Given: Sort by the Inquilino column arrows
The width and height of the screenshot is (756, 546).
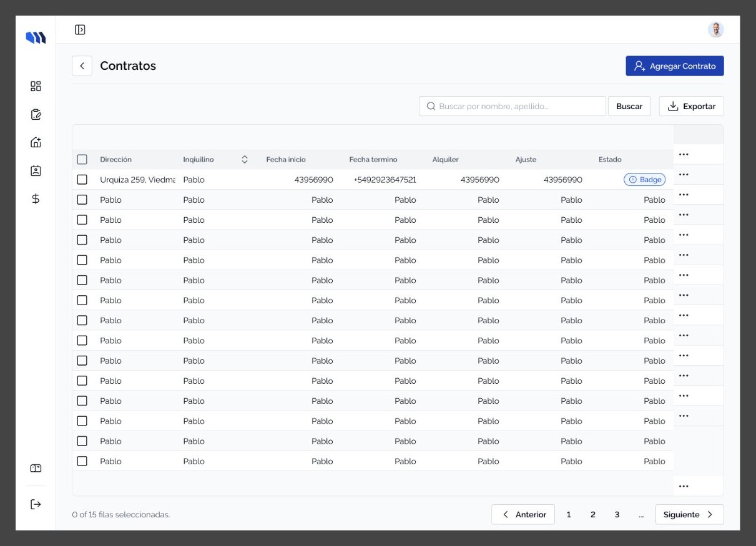Looking at the screenshot, I should (x=245, y=160).
